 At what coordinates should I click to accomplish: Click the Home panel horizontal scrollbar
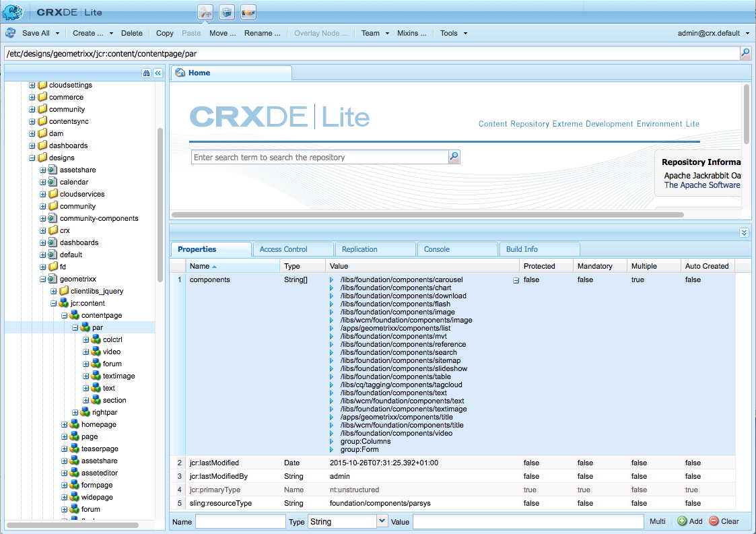(427, 215)
